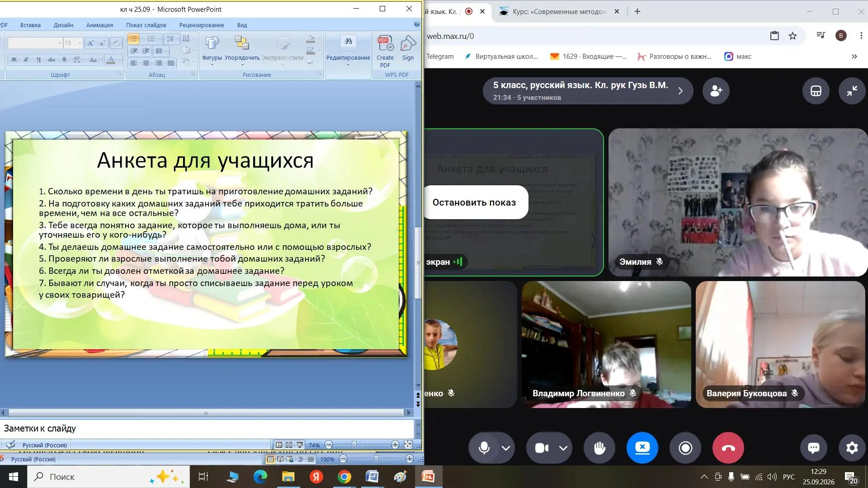
Task: Click the Заметки к слайду notes field
Action: click(x=207, y=428)
